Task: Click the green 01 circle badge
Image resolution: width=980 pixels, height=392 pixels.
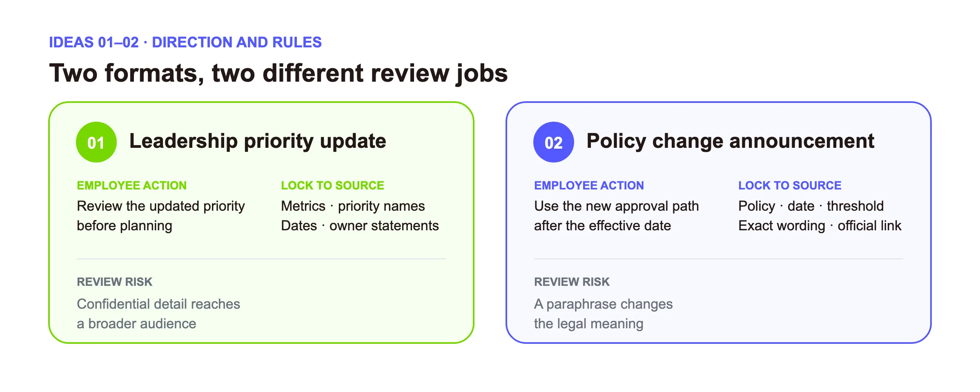Action: tap(96, 142)
